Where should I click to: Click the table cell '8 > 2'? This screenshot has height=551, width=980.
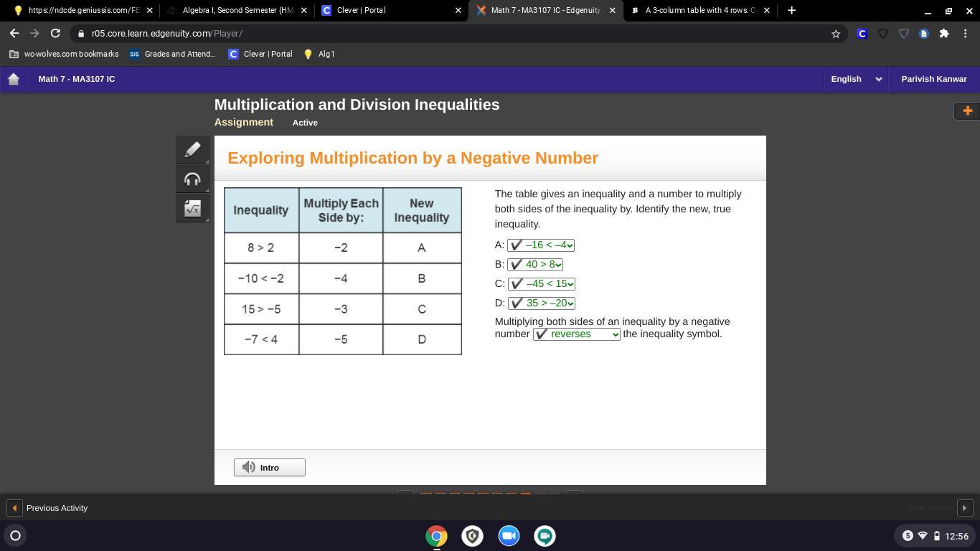coord(261,248)
